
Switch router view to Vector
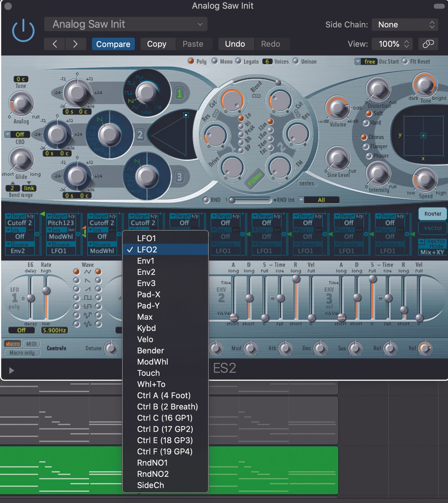tap(432, 228)
